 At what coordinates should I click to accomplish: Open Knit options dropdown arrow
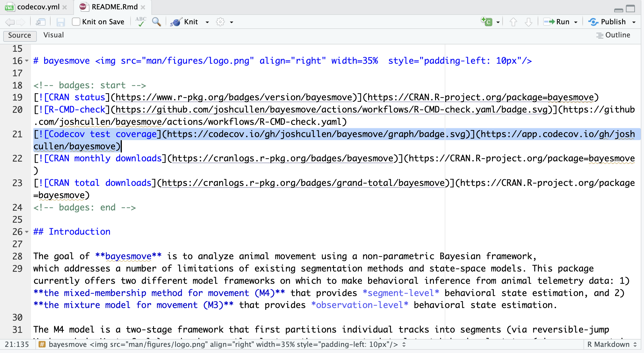pyautogui.click(x=207, y=22)
